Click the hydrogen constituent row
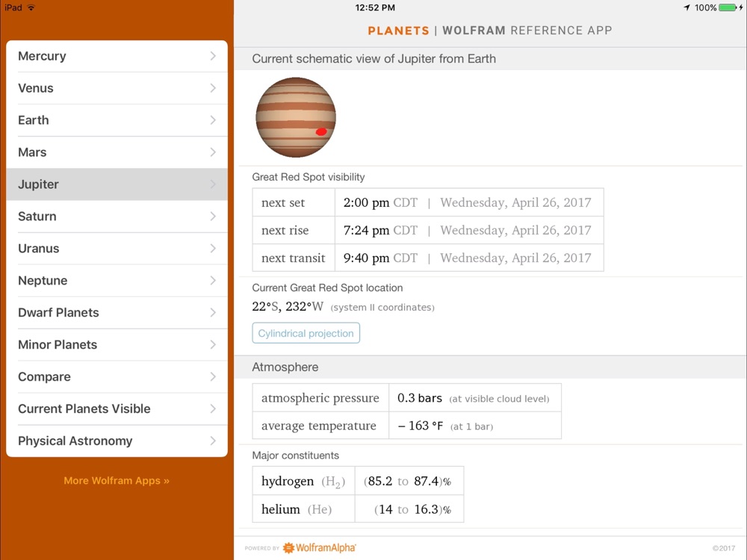The width and height of the screenshot is (747, 560). coord(357,482)
